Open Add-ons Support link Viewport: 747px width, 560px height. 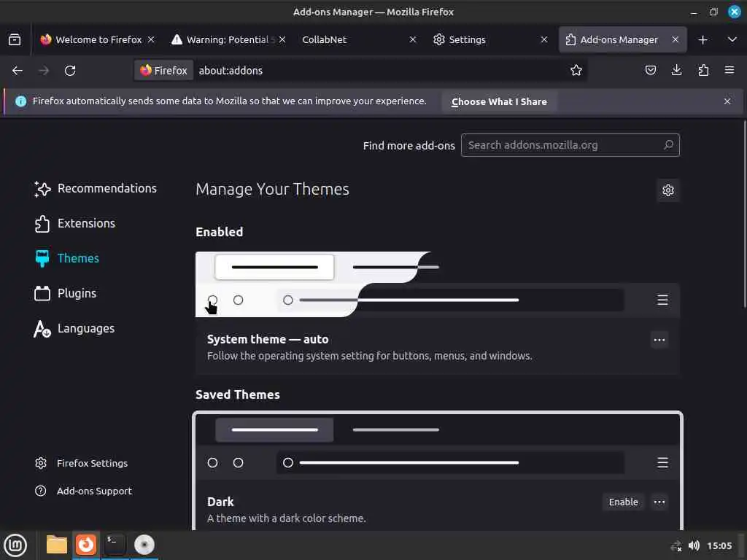(83, 491)
